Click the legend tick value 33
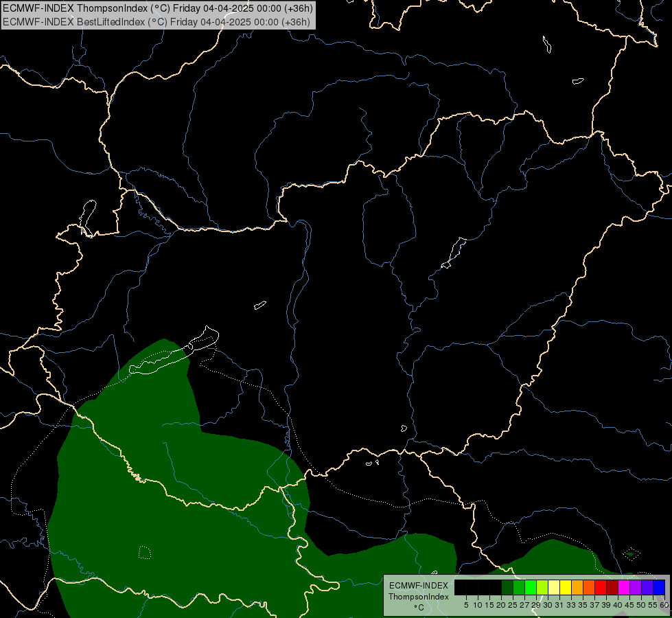This screenshot has height=618, width=672. (571, 605)
